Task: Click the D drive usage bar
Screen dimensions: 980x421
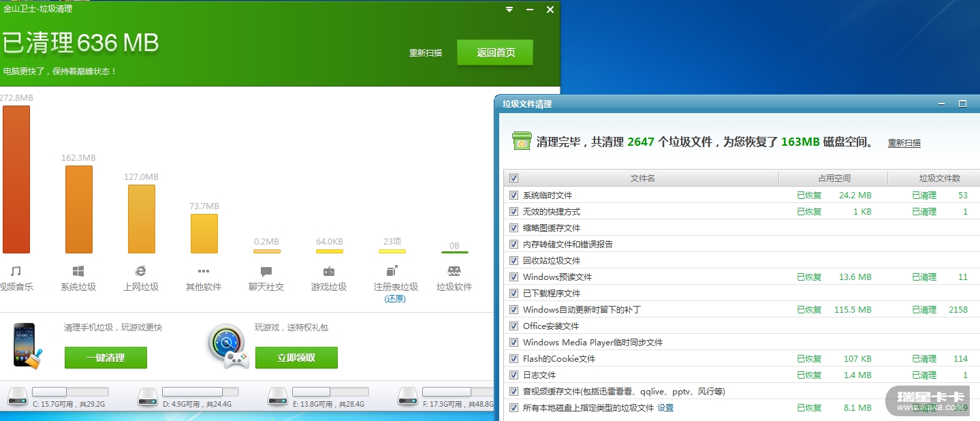Action: [200, 392]
